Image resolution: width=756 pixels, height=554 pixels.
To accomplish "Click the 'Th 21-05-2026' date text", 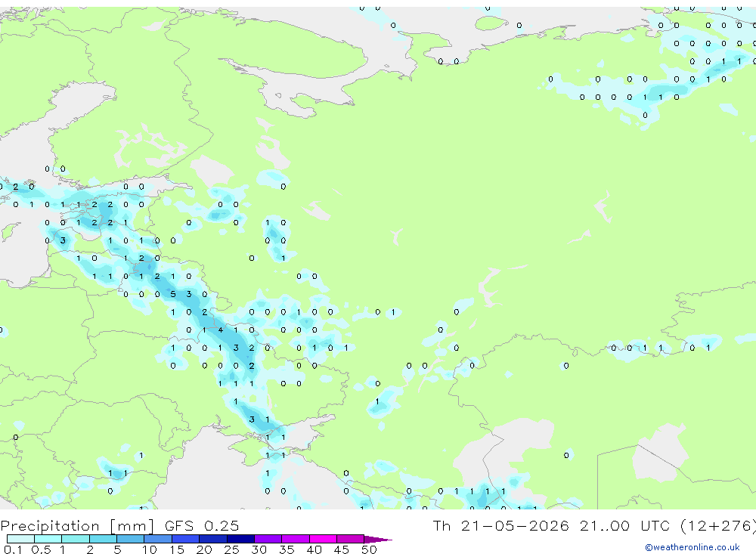I will tap(501, 525).
